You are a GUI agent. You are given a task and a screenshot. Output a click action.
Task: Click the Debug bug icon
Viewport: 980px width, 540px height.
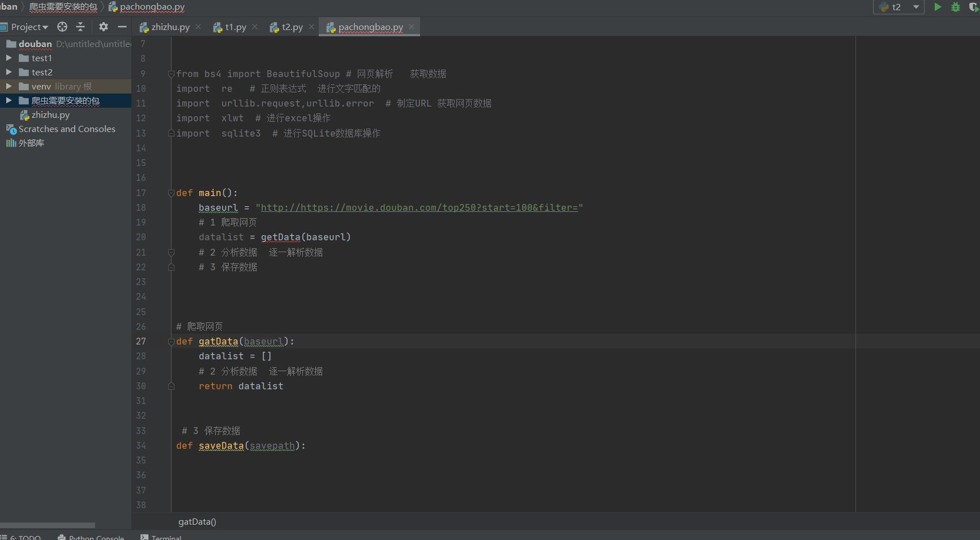(x=956, y=7)
